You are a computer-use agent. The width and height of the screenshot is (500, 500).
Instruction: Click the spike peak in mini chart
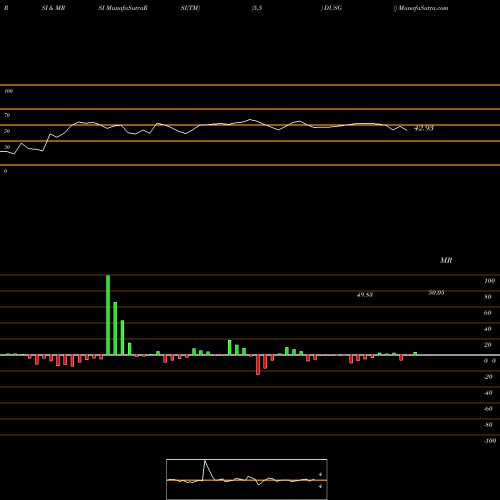click(x=205, y=461)
